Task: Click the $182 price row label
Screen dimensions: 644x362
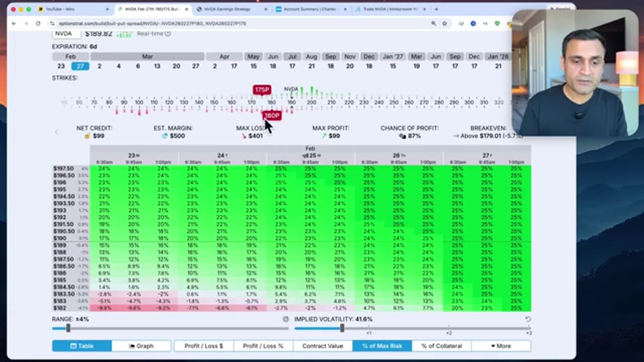Action: click(x=60, y=308)
